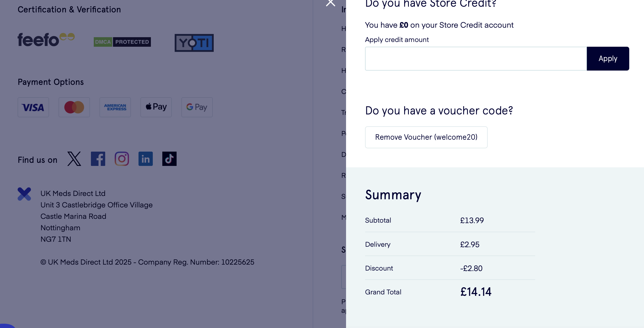Viewport: 644px width, 328px height.
Task: Remove the welcome20 voucher
Action: pyautogui.click(x=426, y=137)
